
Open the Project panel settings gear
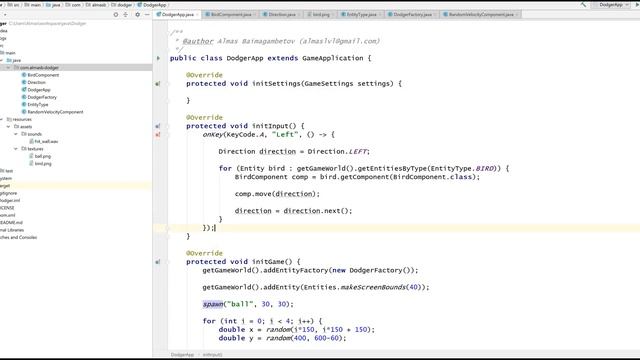tap(138, 14)
